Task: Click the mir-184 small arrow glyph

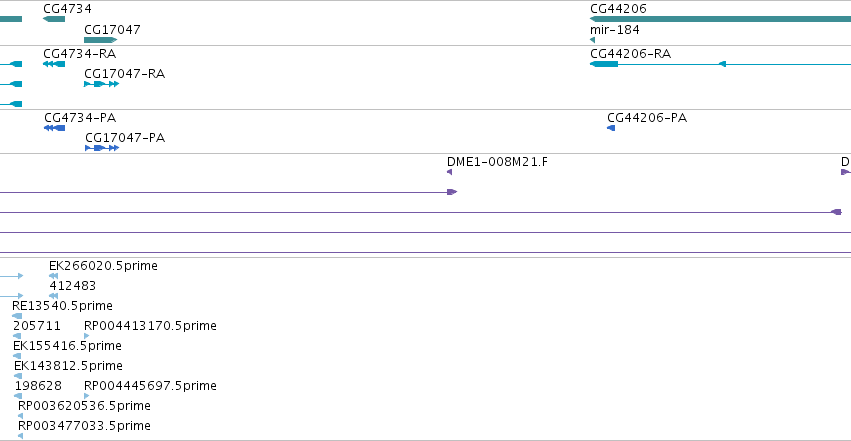Action: 592,40
